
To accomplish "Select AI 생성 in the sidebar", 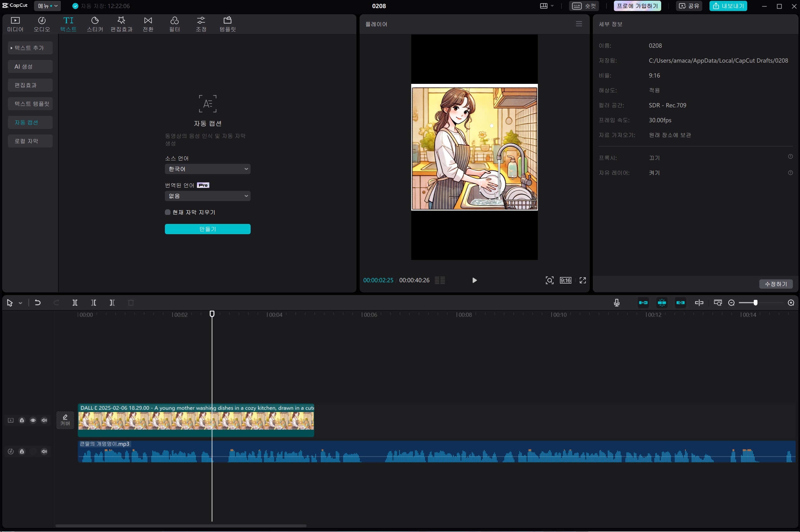I will pos(30,66).
